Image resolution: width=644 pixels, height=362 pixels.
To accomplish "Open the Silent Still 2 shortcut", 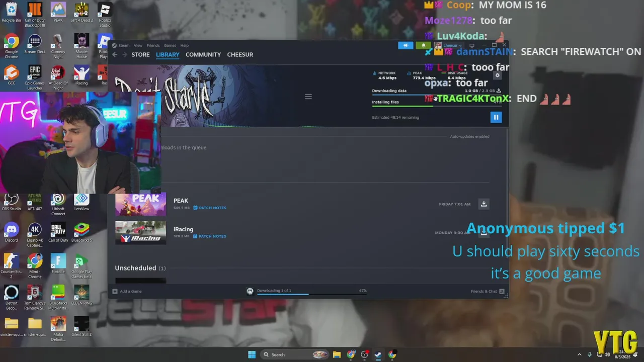I will coord(82,326).
